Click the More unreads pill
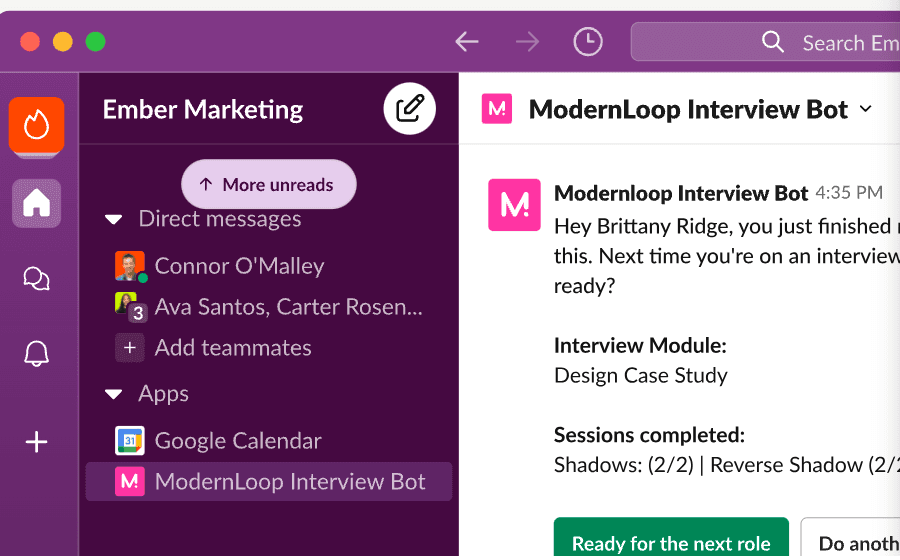The width and height of the screenshot is (900, 560). tap(268, 185)
